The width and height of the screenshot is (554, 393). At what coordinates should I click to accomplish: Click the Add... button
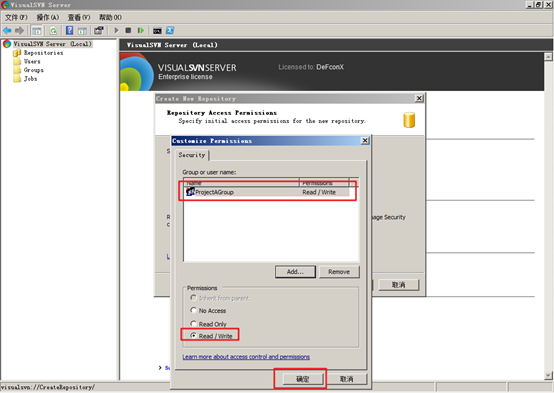295,272
